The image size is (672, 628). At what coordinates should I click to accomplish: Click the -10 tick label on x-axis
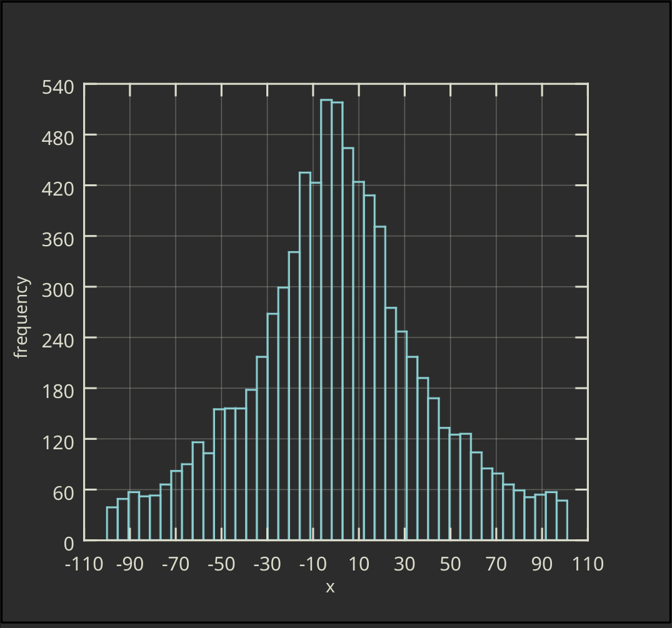(313, 564)
